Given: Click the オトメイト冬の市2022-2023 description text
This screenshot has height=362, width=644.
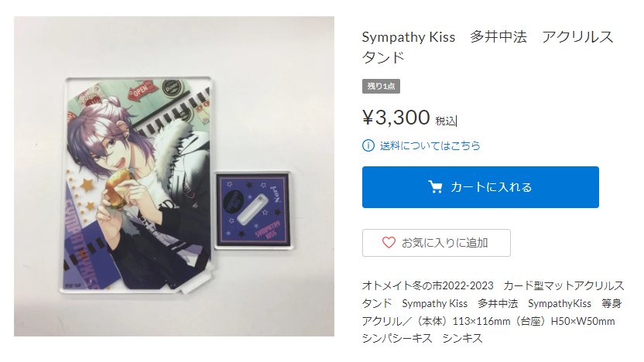Looking at the screenshot, I should tap(427, 285).
